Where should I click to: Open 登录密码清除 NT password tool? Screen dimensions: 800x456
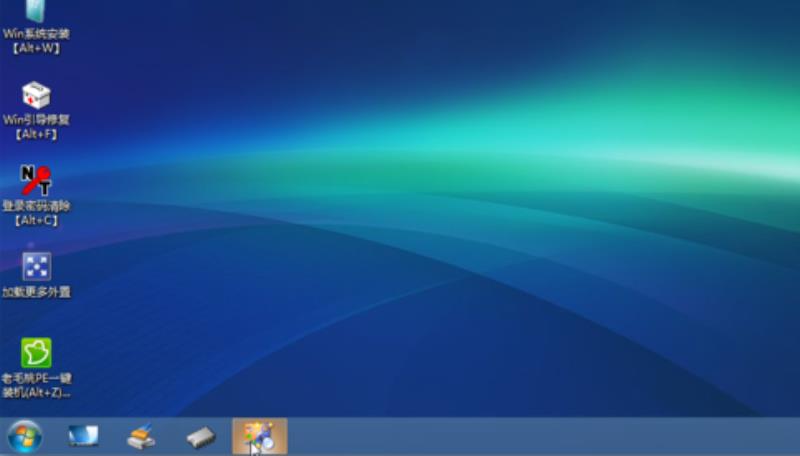click(x=36, y=196)
